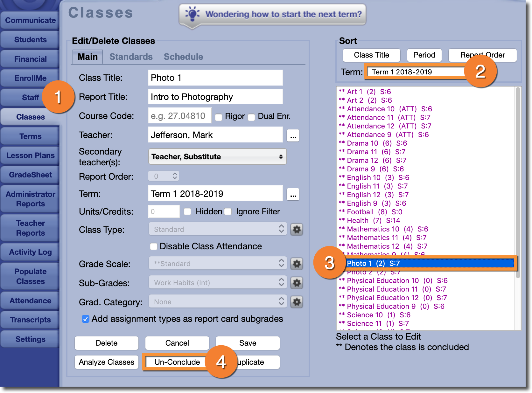This screenshot has height=393, width=532.
Task: Expand the Class Type dropdown
Action: pyautogui.click(x=217, y=229)
